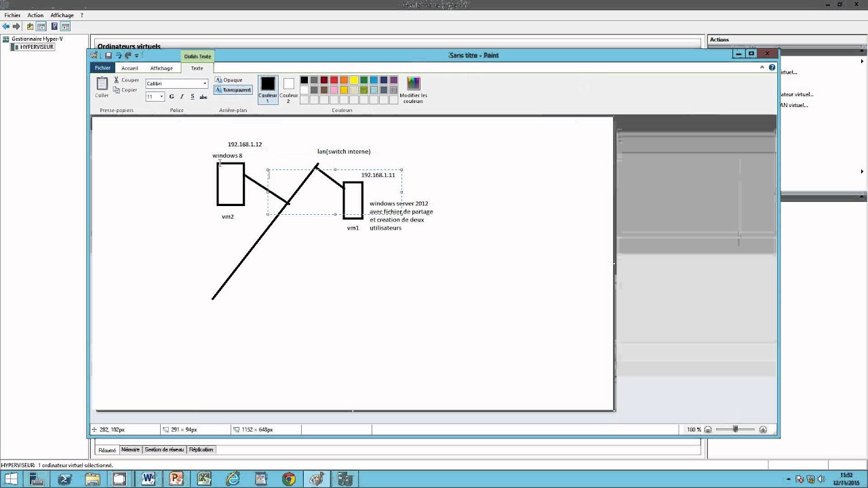Toggle bold (G) text formatting
This screenshot has height=488, width=868.
point(172,97)
